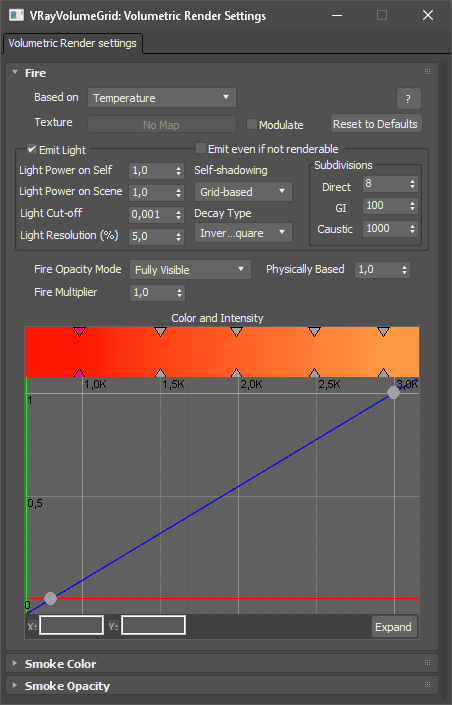Click the No Map texture button
The image size is (452, 705).
point(161,125)
